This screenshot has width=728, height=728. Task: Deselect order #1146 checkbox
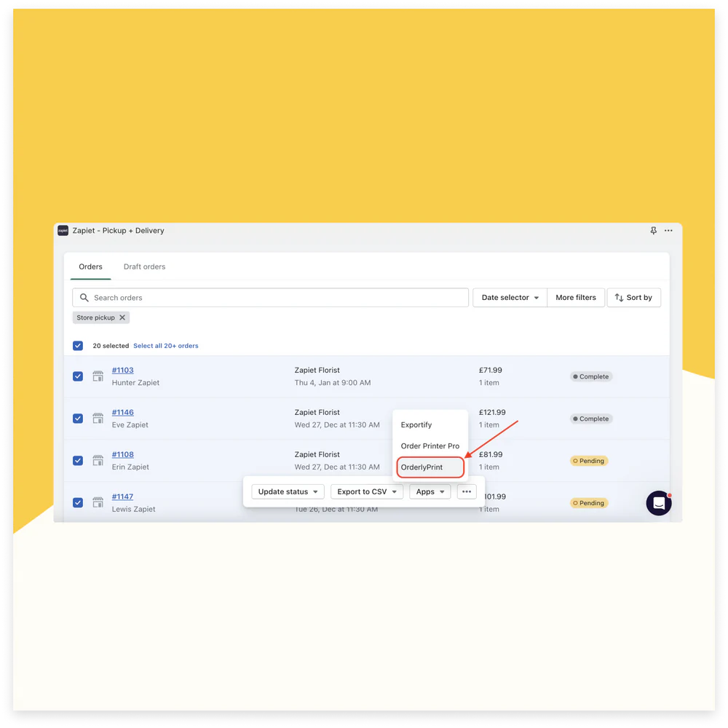click(78, 419)
